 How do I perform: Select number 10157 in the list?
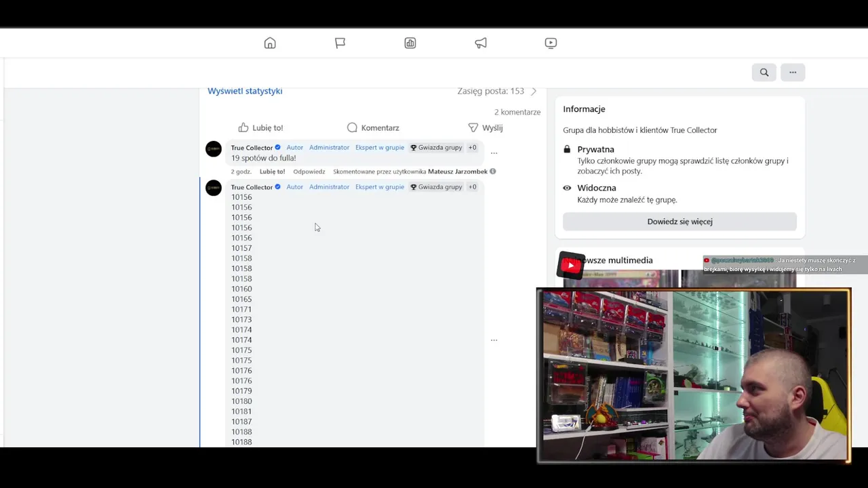[241, 248]
